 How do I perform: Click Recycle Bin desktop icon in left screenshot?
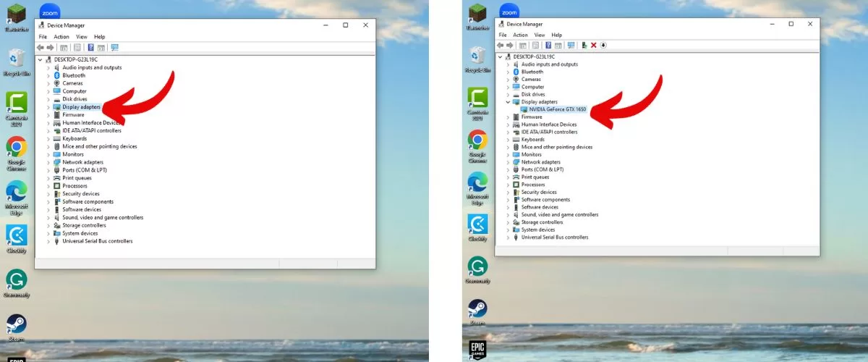pos(16,62)
